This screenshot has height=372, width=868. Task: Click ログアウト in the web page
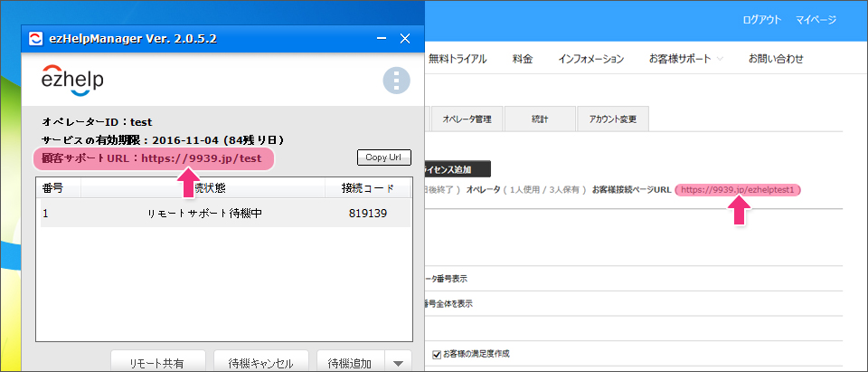[x=761, y=20]
